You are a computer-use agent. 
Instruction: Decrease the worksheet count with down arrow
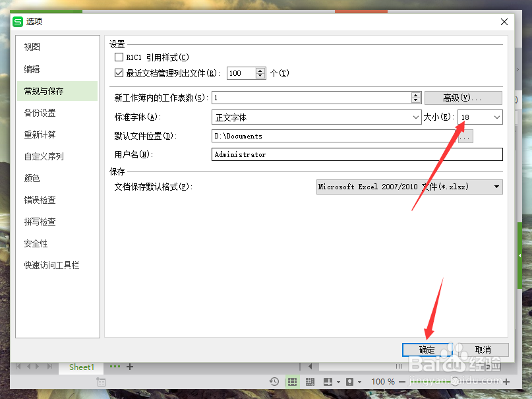416,100
